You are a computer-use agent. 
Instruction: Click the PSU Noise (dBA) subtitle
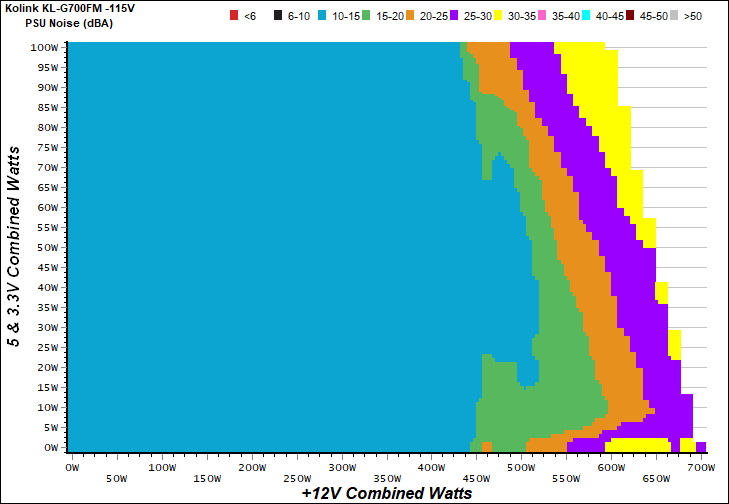68,24
